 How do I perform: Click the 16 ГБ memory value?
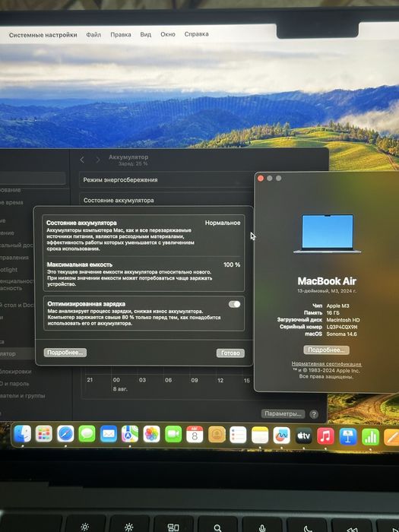coord(333,313)
